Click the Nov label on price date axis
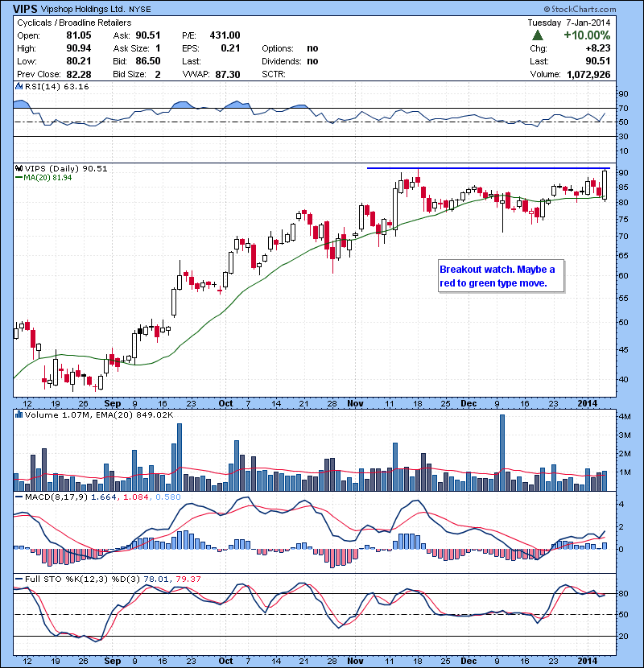The width and height of the screenshot is (644, 668). 355,403
